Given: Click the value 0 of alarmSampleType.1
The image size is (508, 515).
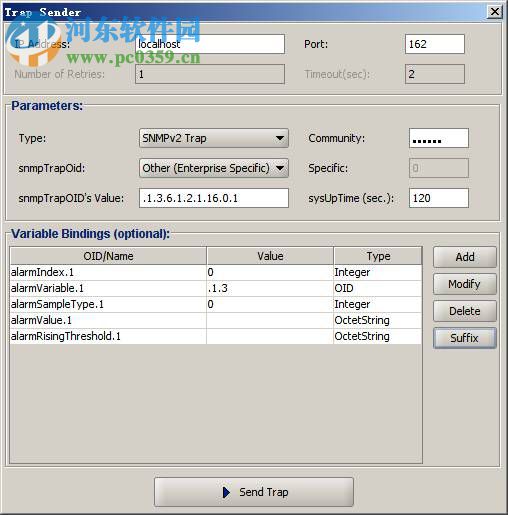Looking at the screenshot, I should (270, 304).
